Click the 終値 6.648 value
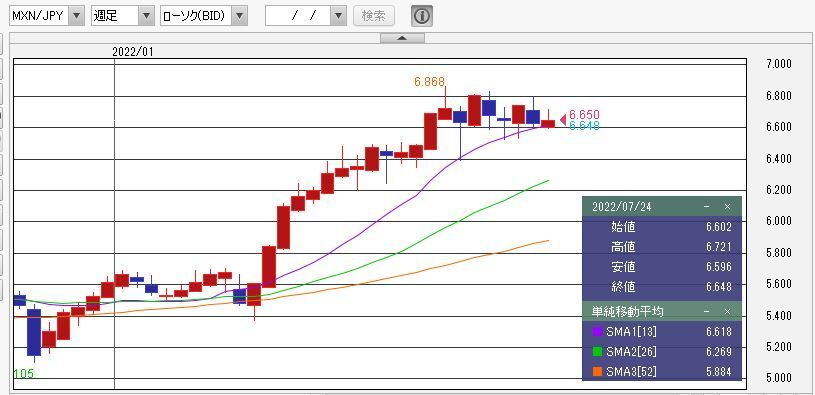Screen dimensions: 815x395 tap(718, 287)
